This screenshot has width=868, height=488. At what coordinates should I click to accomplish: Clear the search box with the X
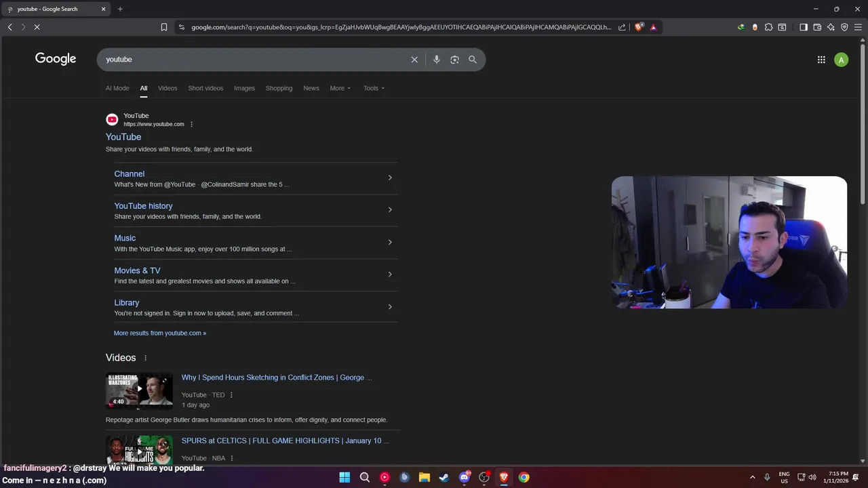(414, 60)
